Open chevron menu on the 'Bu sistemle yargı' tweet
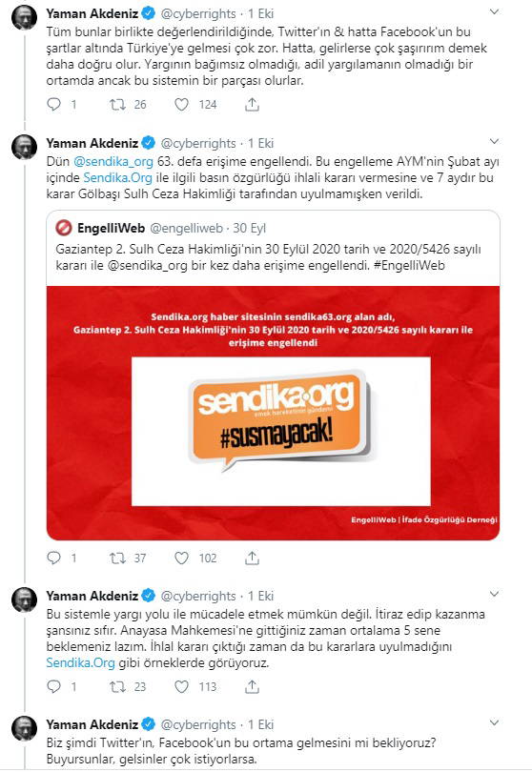The height and width of the screenshot is (772, 532). tap(494, 595)
